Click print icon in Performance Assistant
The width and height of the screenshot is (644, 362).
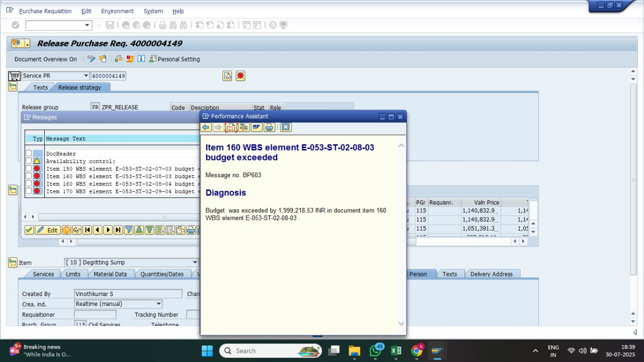tap(269, 127)
